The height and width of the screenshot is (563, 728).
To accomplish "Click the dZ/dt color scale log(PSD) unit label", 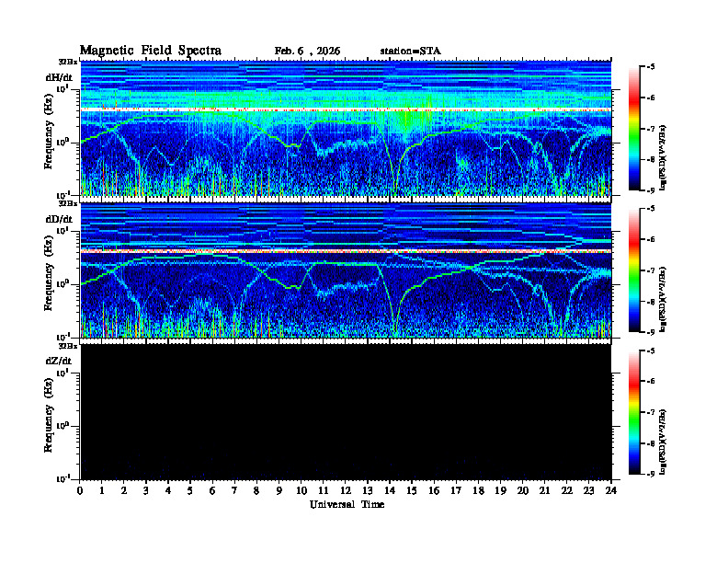I will pos(663,441).
